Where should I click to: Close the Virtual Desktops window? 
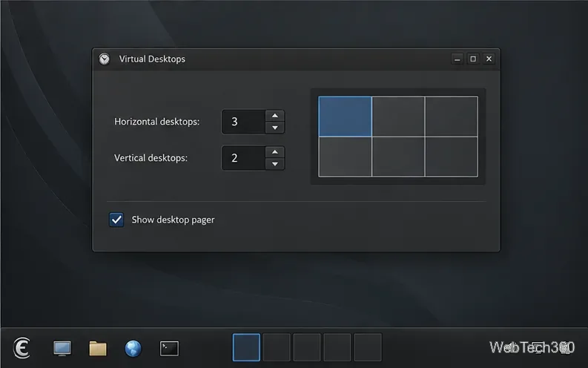point(489,59)
